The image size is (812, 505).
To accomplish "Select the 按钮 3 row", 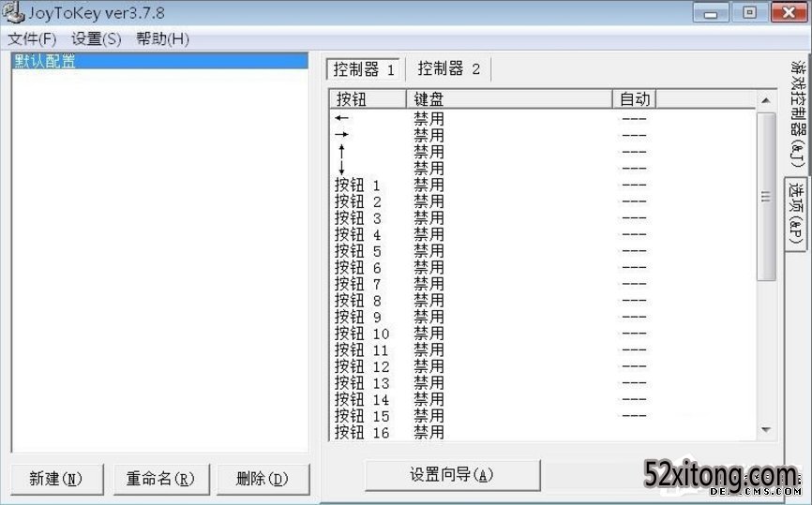I will 543,217.
